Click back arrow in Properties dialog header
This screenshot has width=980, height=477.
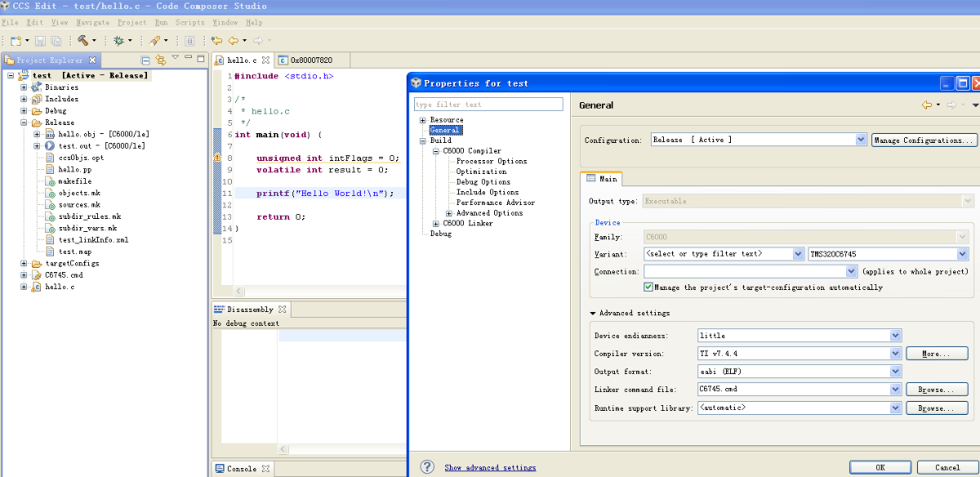click(927, 105)
